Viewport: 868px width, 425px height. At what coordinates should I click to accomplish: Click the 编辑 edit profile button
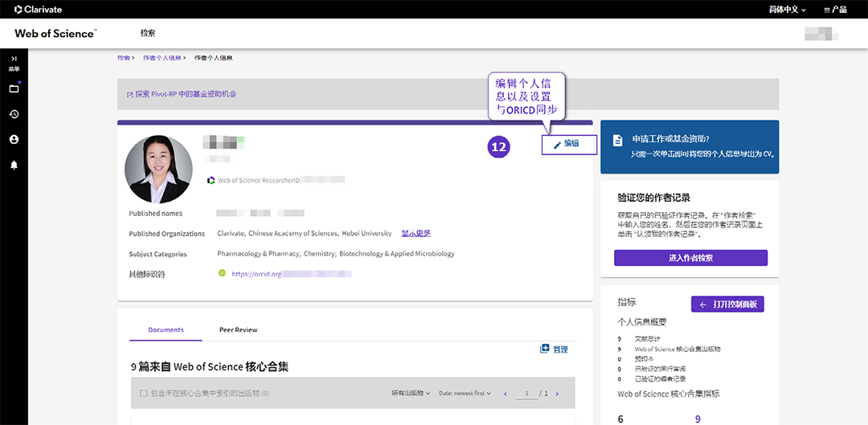(569, 145)
